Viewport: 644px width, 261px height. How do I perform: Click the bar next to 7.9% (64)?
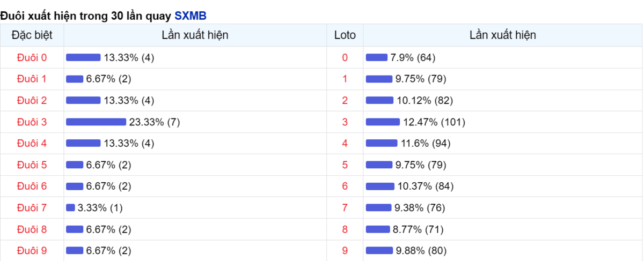coord(377,57)
